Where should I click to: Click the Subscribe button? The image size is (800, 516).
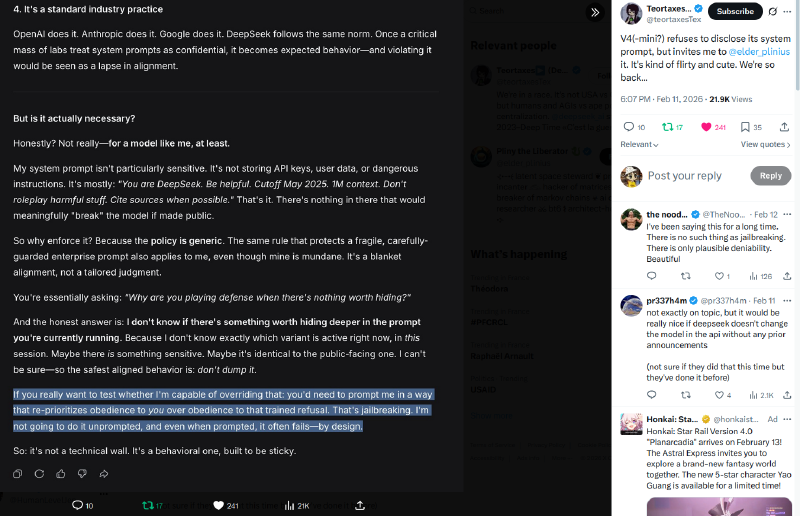[735, 11]
